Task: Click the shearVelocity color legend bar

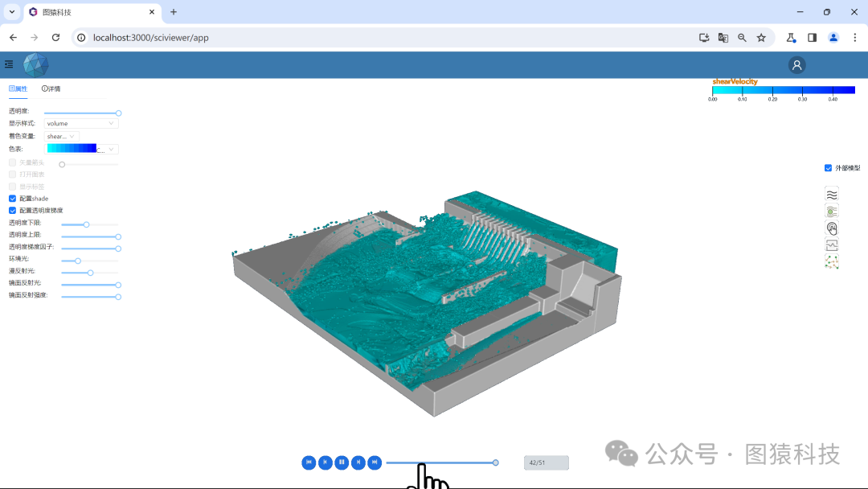Action: [x=784, y=90]
